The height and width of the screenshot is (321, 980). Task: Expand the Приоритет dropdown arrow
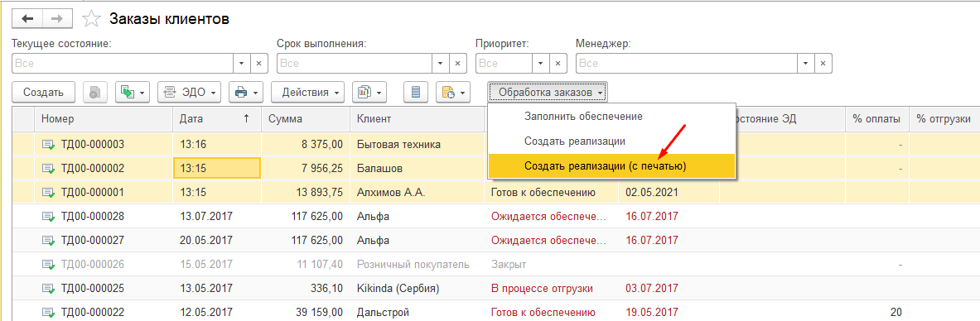(x=541, y=64)
